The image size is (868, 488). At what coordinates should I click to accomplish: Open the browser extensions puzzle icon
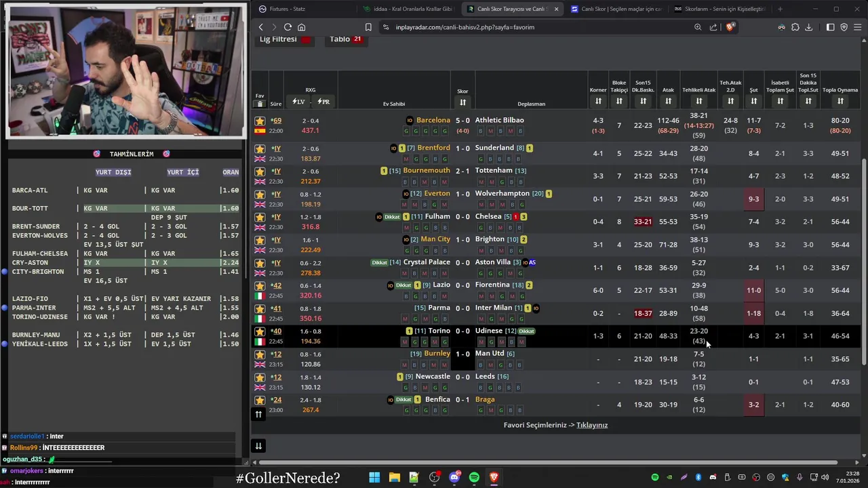coord(795,27)
